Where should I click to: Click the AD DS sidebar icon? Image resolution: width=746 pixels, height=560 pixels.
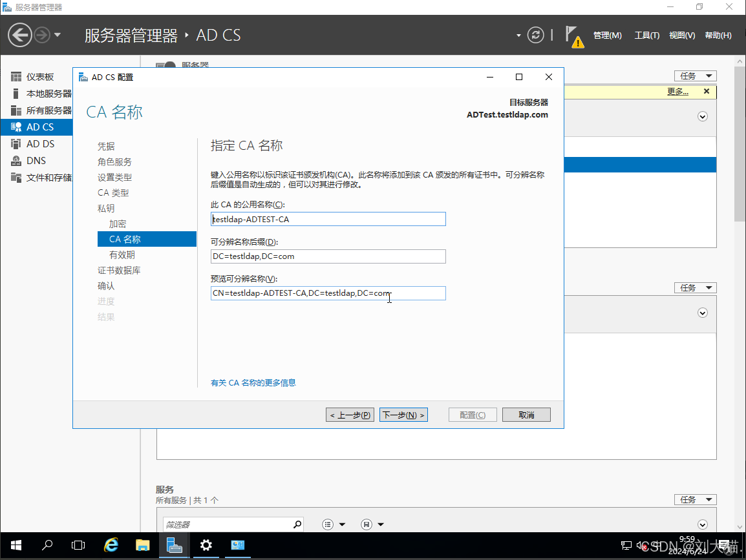tap(16, 143)
